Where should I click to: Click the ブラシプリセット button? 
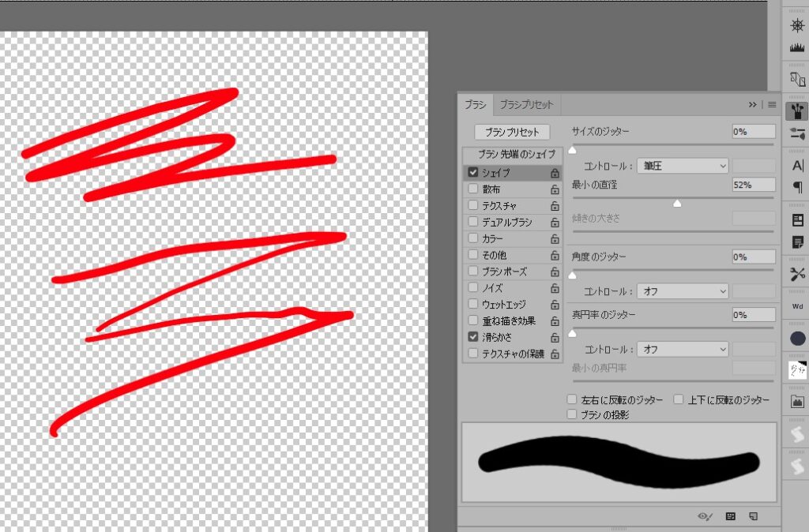click(511, 133)
